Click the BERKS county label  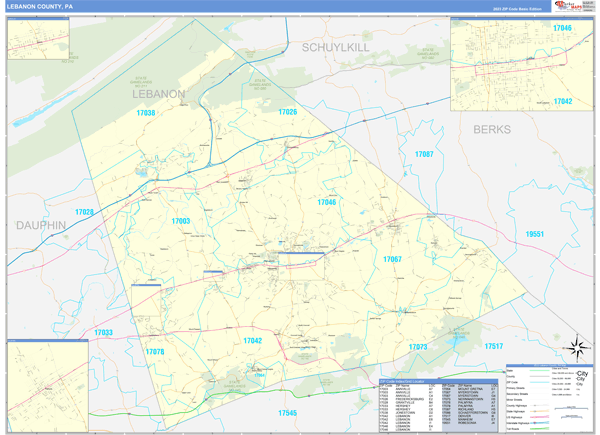[491, 130]
